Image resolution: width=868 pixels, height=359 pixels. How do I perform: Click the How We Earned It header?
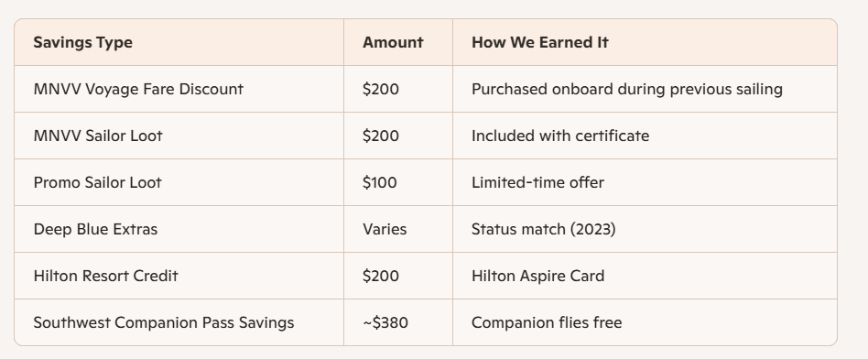point(539,43)
